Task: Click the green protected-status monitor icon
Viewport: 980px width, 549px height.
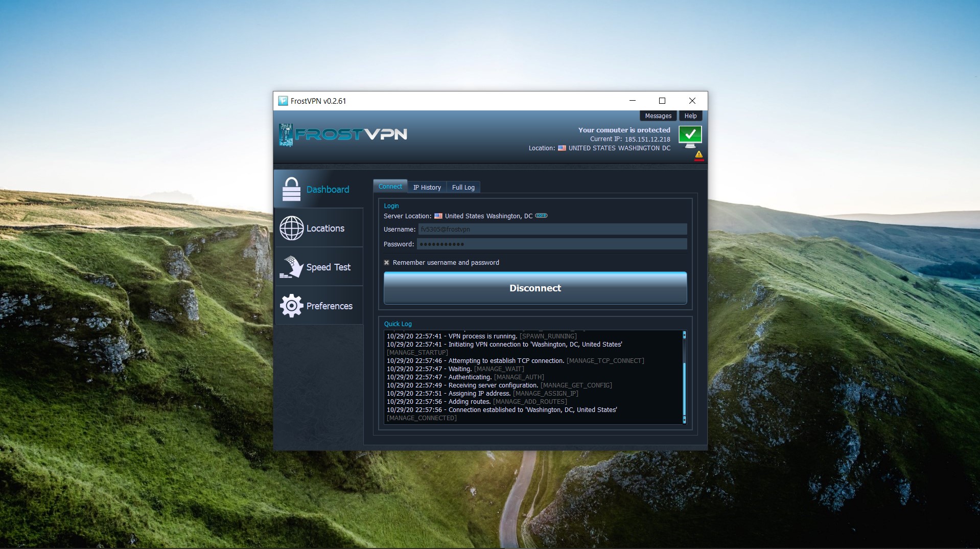Action: coord(690,136)
